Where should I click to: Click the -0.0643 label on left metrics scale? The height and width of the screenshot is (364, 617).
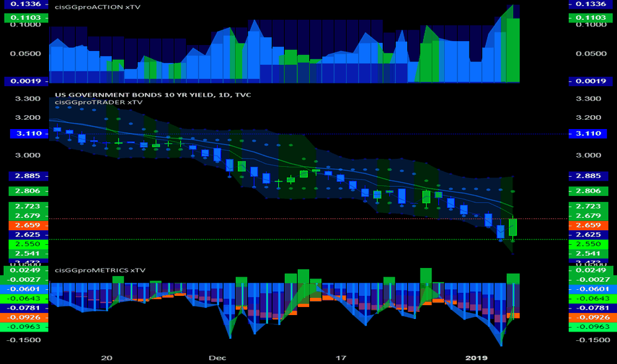[24, 298]
